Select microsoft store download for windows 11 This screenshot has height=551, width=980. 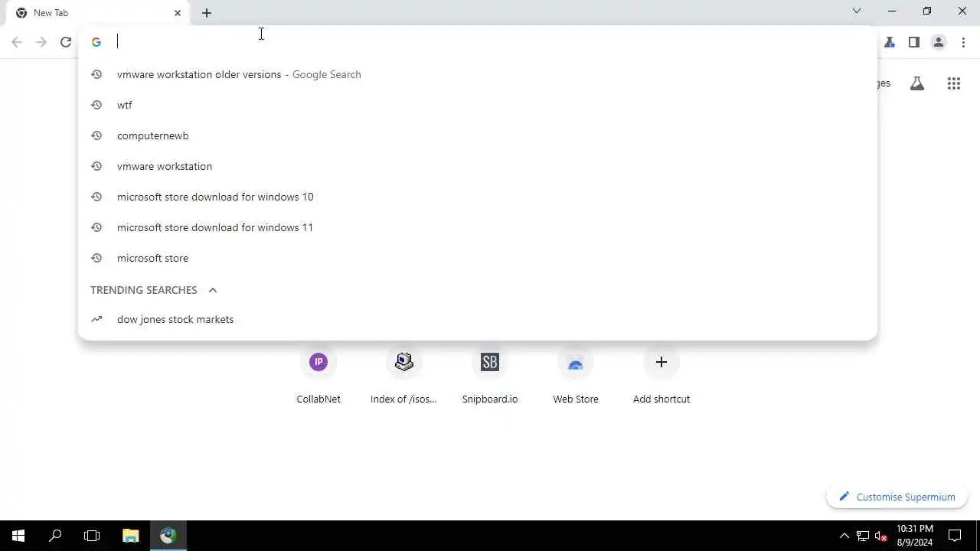(477, 227)
